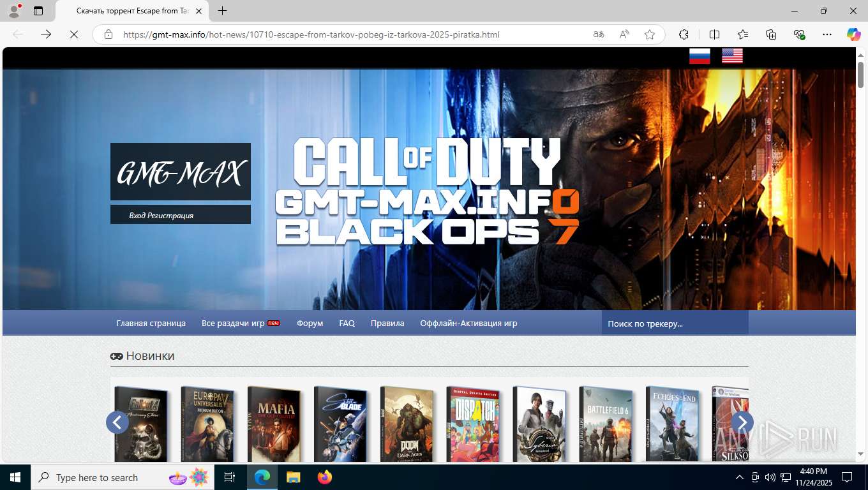Open Task View on the taskbar
Screen dimensions: 868x490
coord(230,477)
